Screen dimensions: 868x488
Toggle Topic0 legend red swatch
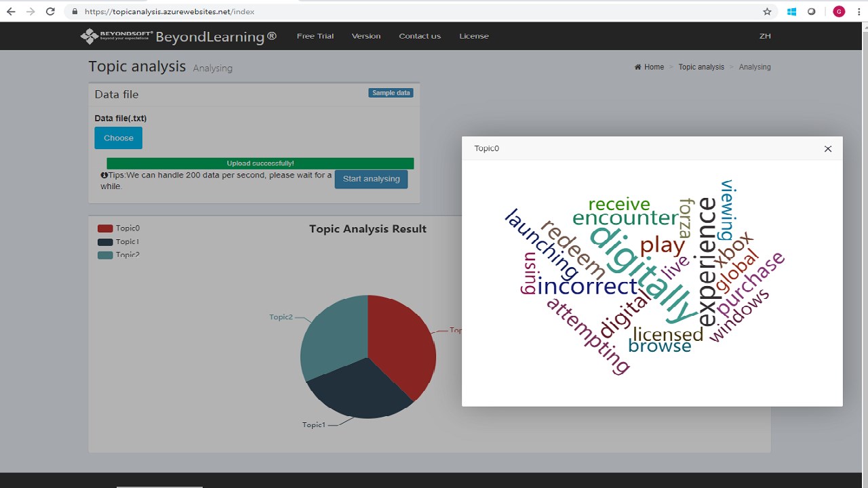pos(105,229)
